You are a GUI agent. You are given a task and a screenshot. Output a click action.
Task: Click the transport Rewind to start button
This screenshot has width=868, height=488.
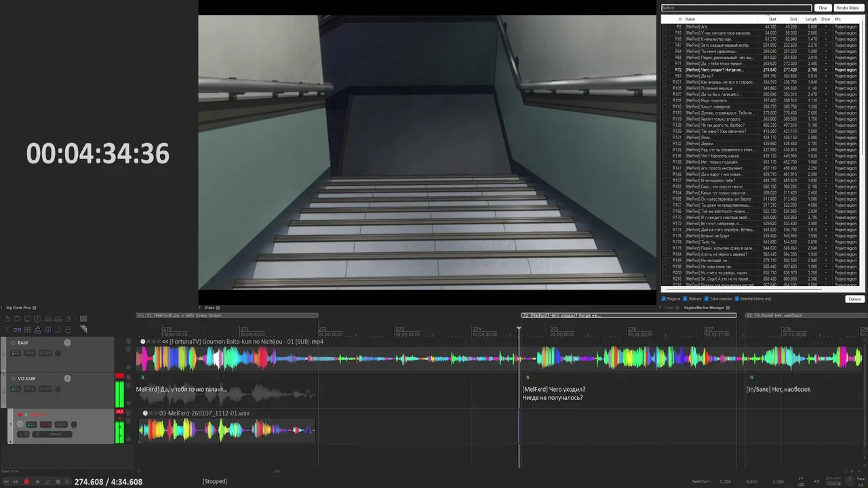point(6,482)
